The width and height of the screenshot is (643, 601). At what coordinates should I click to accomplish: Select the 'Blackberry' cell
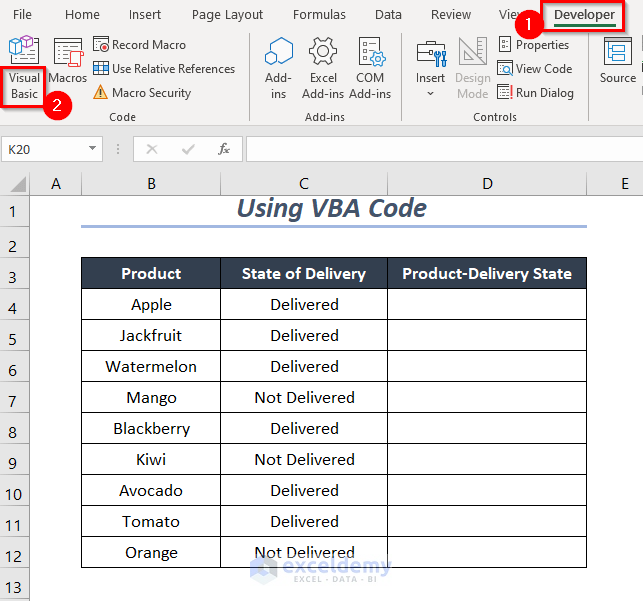pos(151,428)
